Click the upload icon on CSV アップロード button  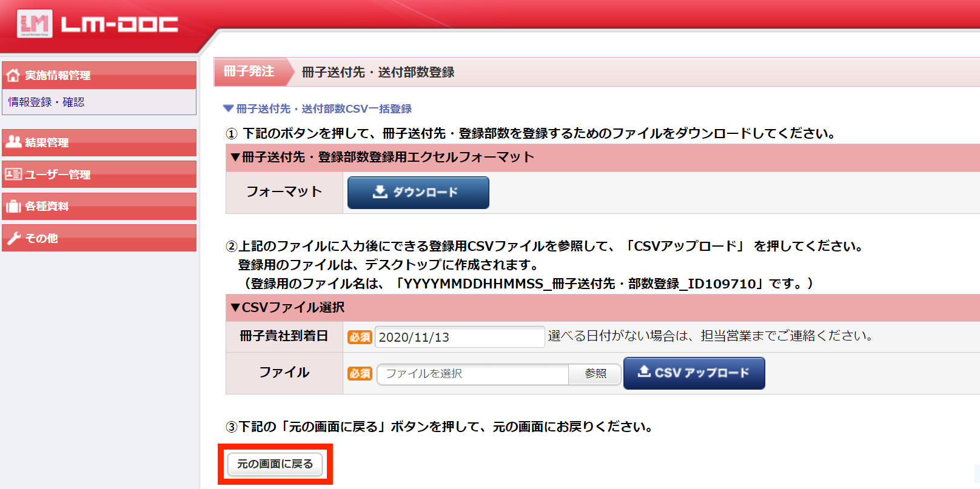click(644, 371)
